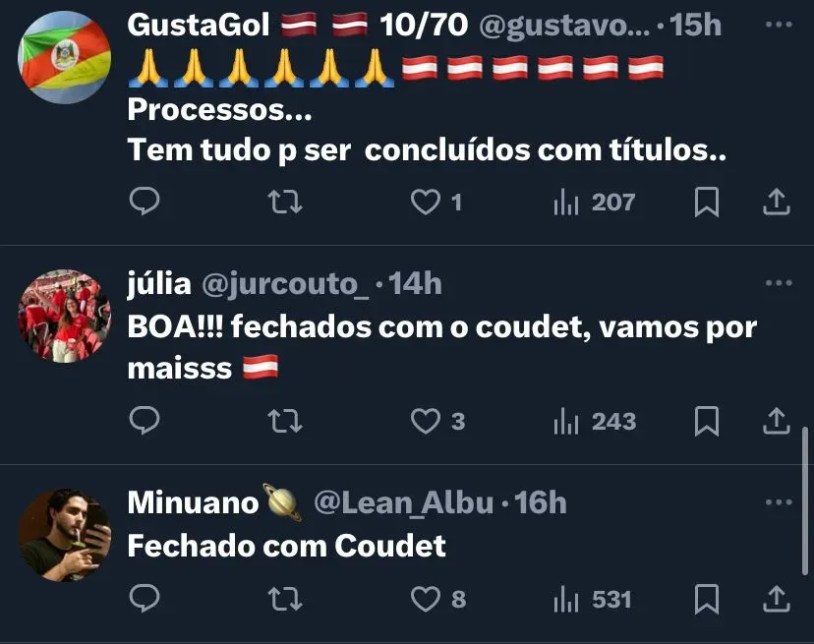Open the @jurcouto_ profile handle
The width and height of the screenshot is (814, 644).
[285, 284]
